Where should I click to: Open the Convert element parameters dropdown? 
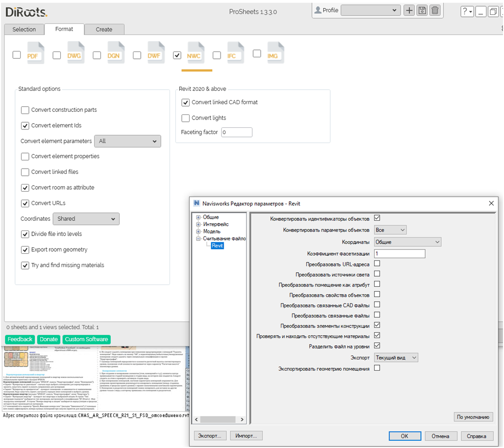pyautogui.click(x=127, y=141)
